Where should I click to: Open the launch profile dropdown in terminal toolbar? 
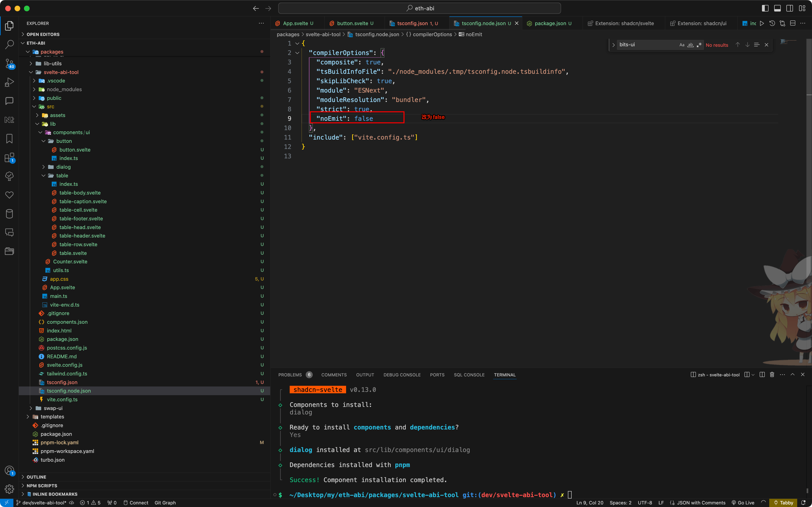point(753,374)
